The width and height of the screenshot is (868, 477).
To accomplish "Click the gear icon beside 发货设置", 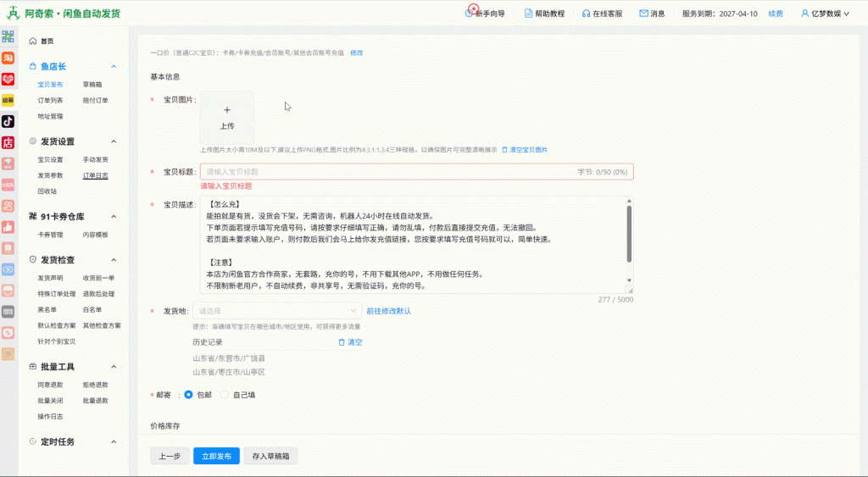I will click(x=33, y=141).
